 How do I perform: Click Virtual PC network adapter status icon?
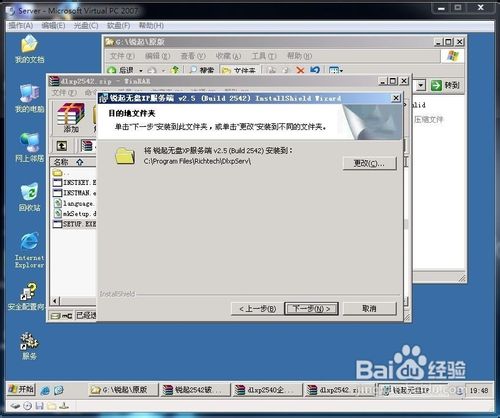[x=64, y=406]
